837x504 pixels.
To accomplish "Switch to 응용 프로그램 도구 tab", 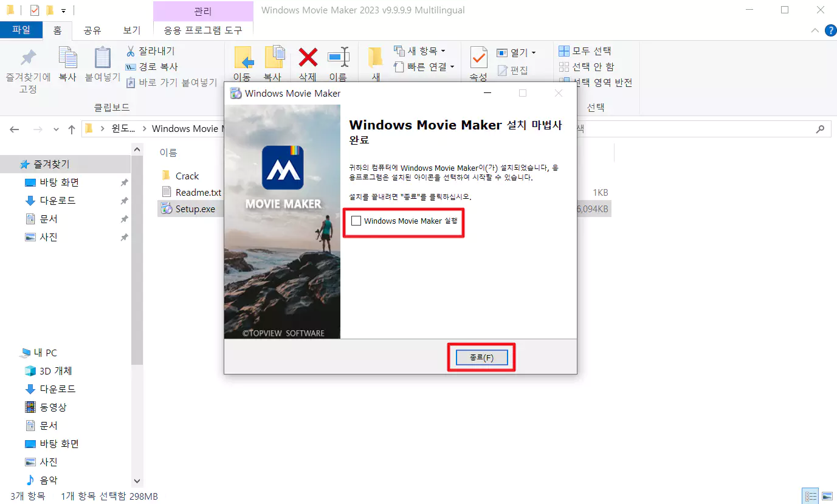I will (x=203, y=30).
